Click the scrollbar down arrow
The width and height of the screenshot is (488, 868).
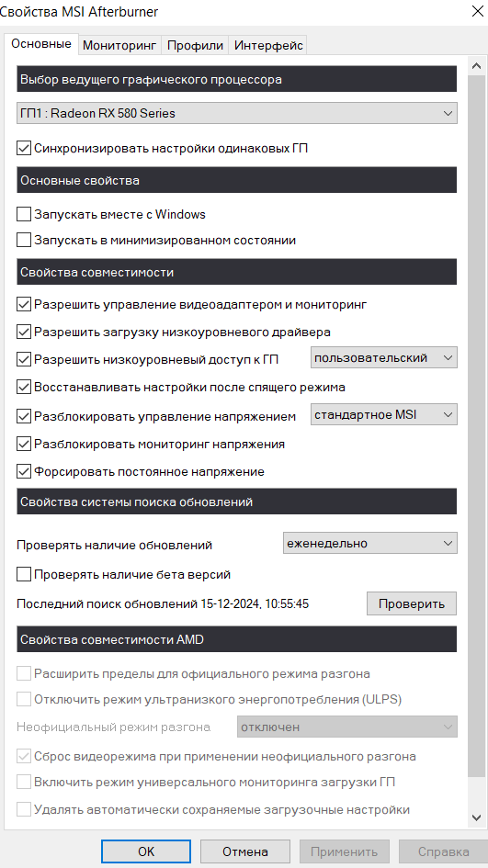(476, 817)
